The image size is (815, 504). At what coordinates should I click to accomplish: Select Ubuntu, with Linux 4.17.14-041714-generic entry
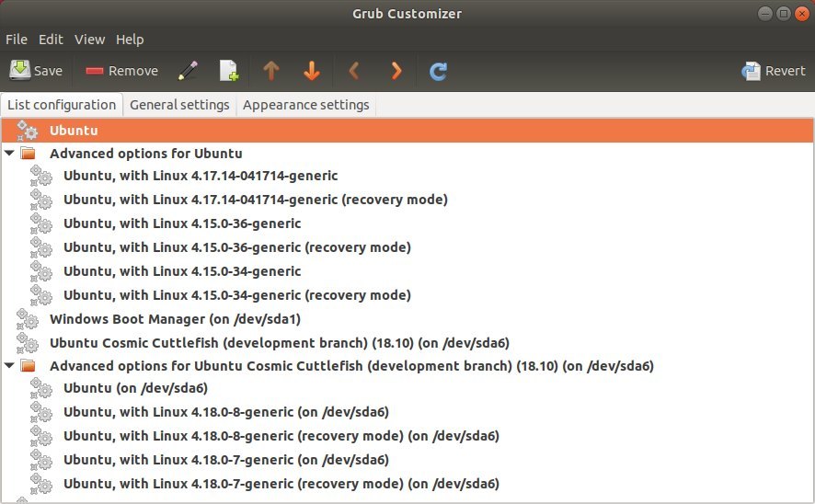407,177
